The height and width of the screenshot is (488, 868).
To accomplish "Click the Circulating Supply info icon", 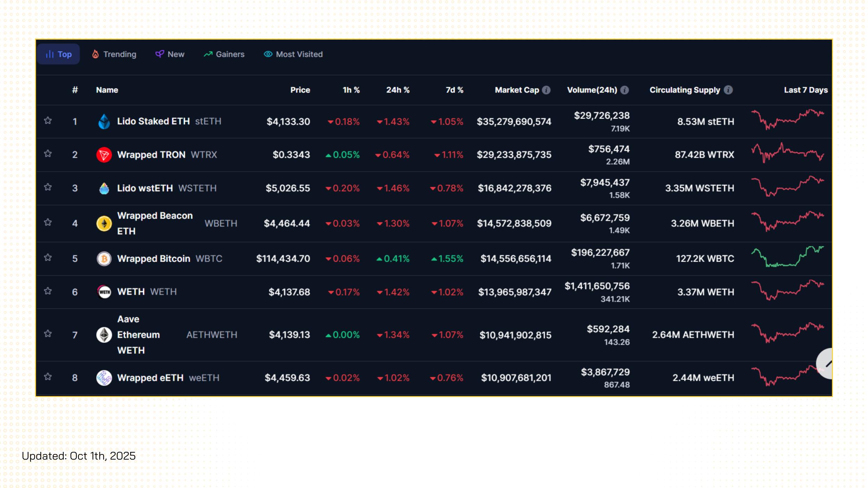I will [x=728, y=90].
